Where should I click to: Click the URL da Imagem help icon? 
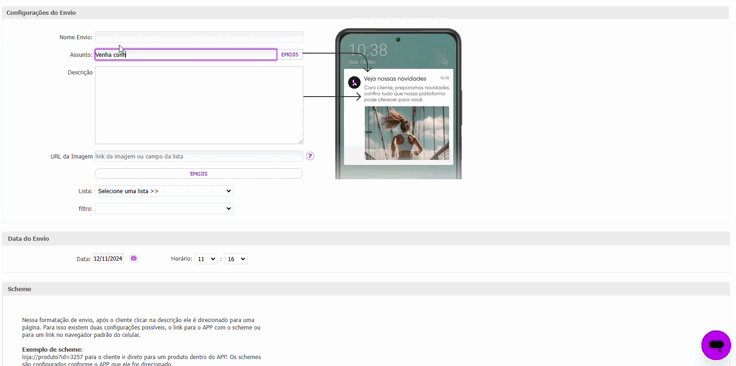point(310,156)
